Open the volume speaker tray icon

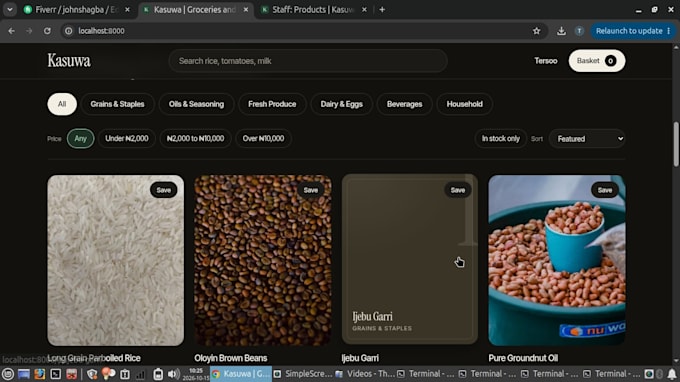click(173, 374)
